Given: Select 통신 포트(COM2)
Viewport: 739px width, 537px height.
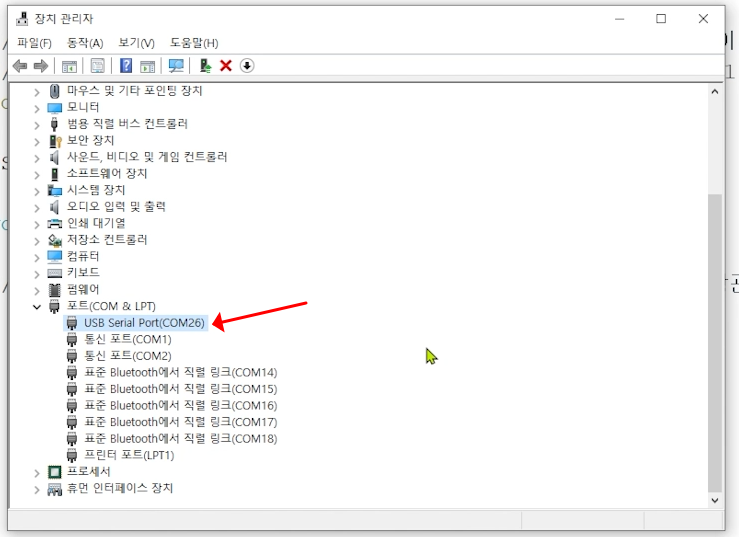Looking at the screenshot, I should [128, 356].
